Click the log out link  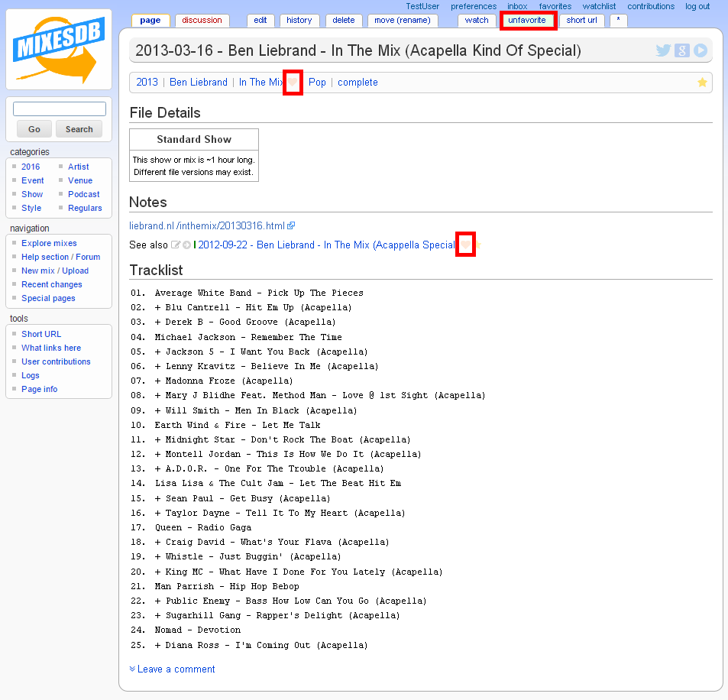[x=697, y=7]
